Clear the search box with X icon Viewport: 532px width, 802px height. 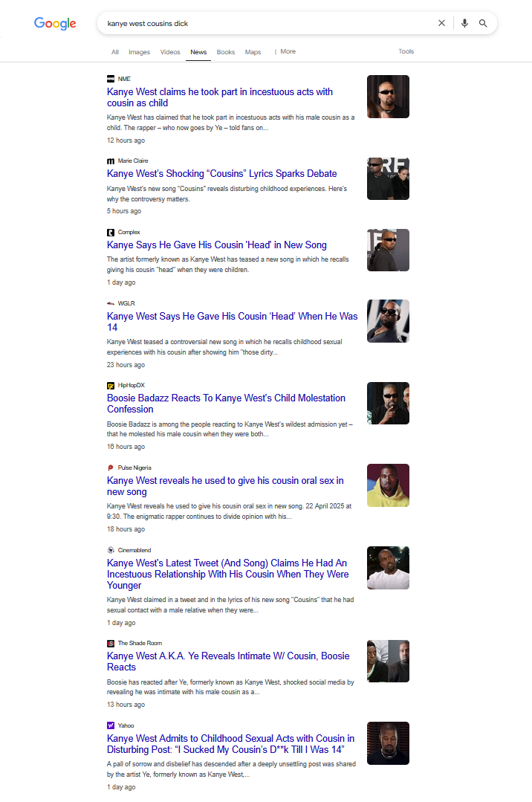(x=441, y=23)
